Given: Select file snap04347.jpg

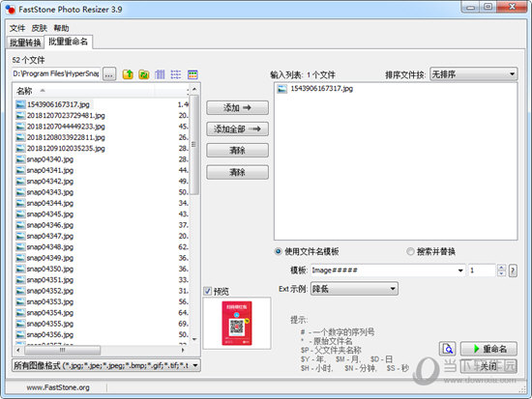Looking at the screenshot, I should (x=50, y=236).
